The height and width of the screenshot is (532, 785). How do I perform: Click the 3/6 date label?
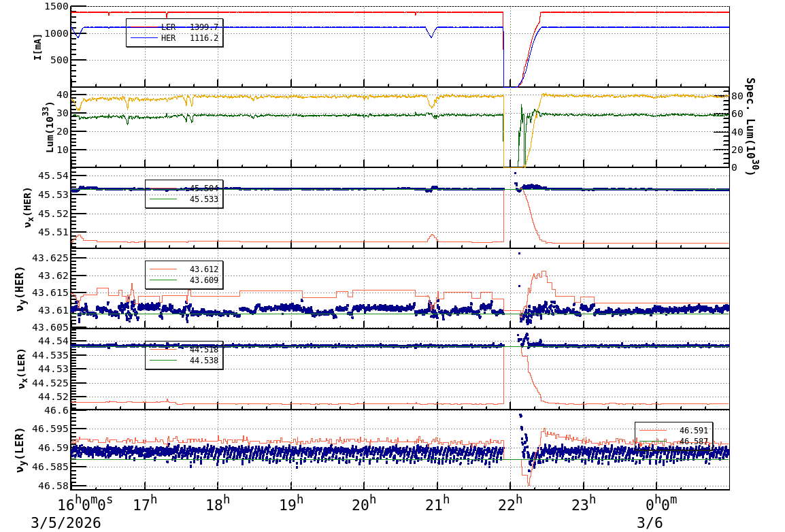[650, 523]
